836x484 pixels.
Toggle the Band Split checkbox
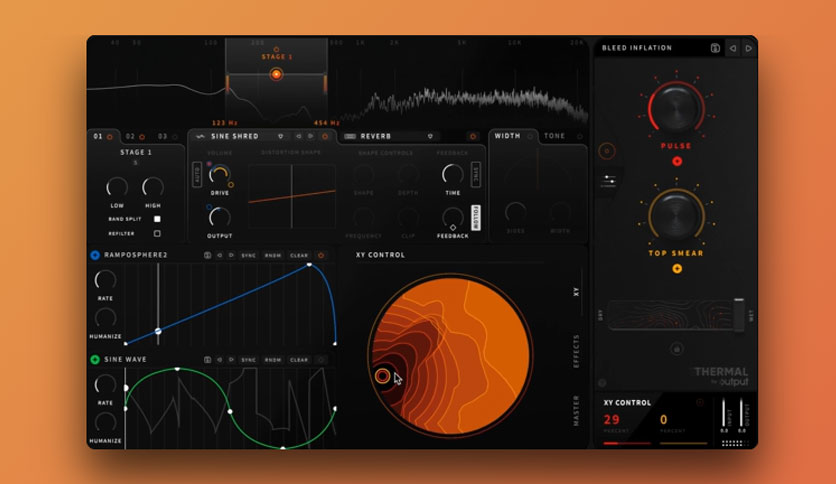tap(157, 219)
